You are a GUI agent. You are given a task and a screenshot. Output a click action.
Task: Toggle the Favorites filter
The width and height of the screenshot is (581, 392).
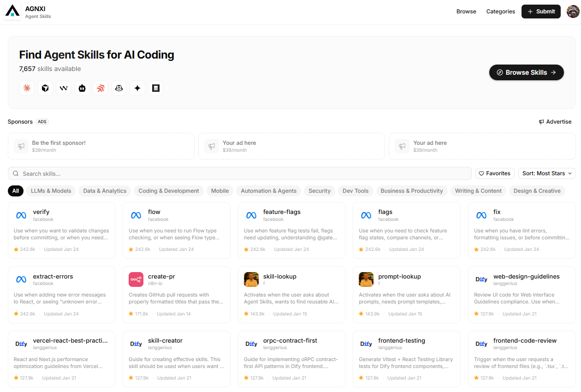click(495, 173)
